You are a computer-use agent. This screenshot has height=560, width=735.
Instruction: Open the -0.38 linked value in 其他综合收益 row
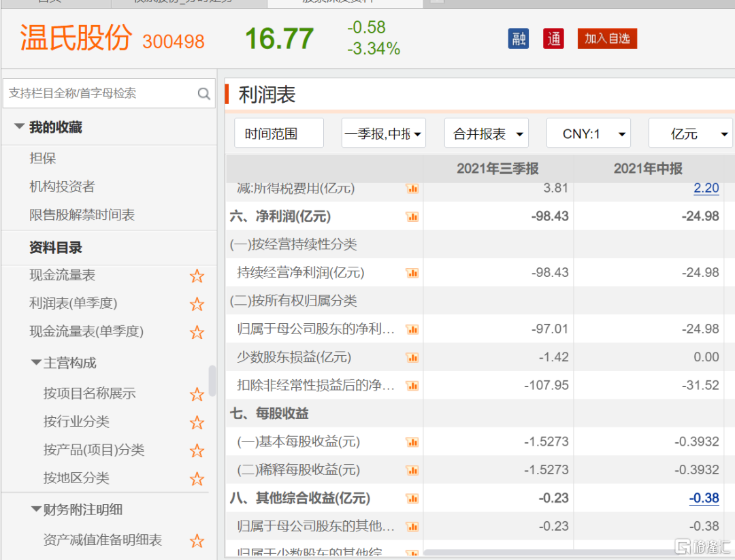pos(704,497)
